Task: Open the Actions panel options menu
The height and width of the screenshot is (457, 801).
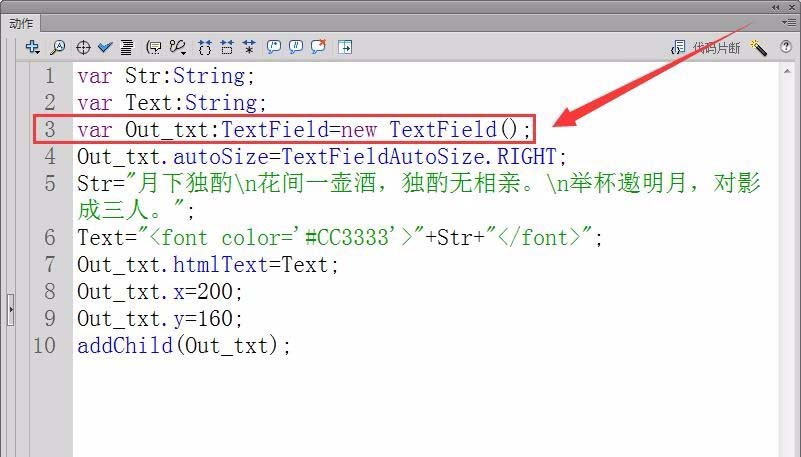Action: coord(788,22)
